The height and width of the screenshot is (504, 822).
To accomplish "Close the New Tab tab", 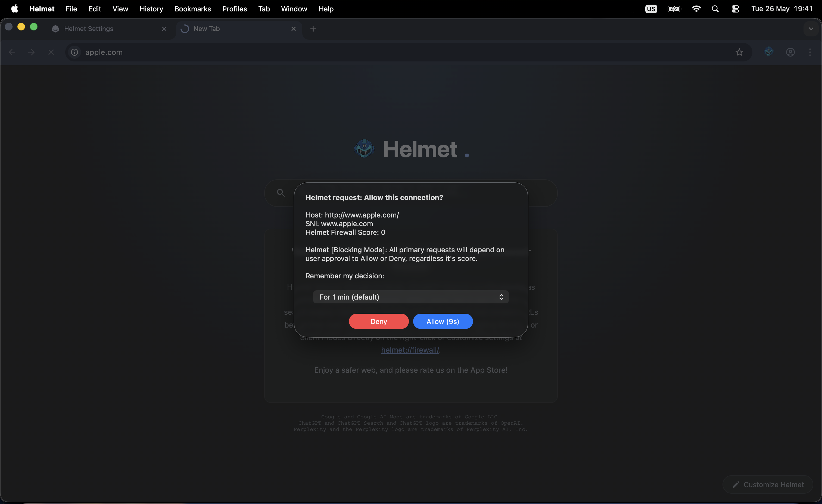I will [x=294, y=29].
